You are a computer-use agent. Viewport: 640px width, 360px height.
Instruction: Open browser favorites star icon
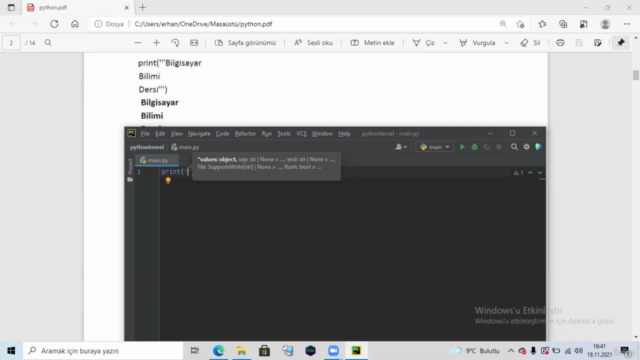pos(542,24)
